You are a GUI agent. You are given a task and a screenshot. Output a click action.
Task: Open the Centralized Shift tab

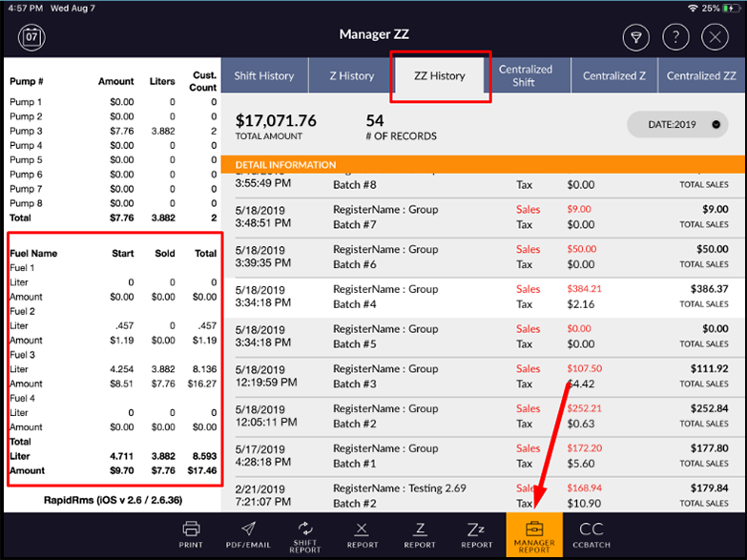[x=526, y=76]
